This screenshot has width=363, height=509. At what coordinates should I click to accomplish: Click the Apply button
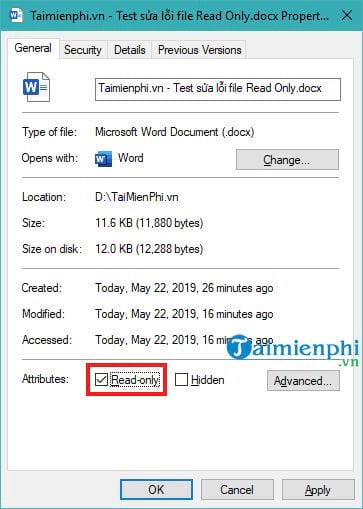point(318,490)
